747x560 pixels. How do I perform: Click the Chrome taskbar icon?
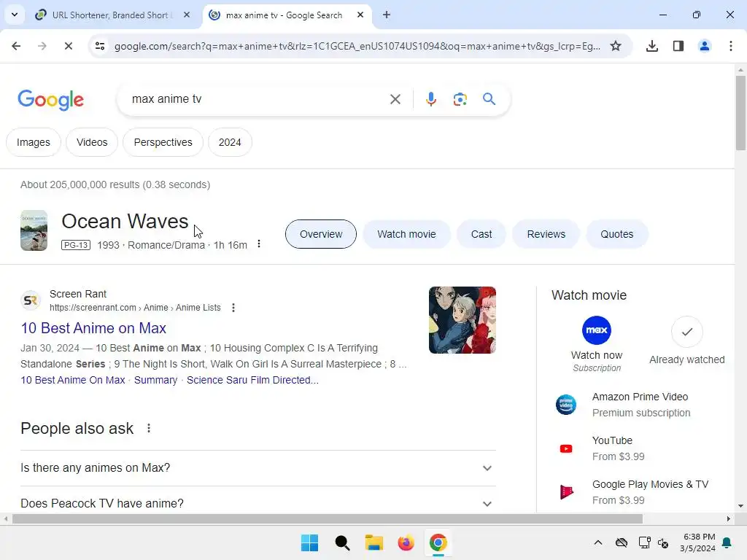[x=438, y=542]
